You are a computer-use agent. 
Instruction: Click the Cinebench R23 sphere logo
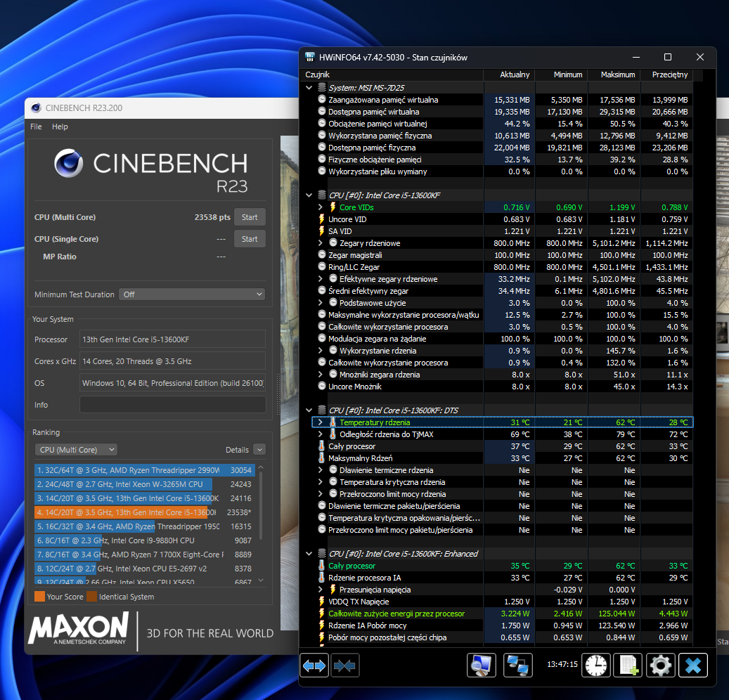click(69, 163)
